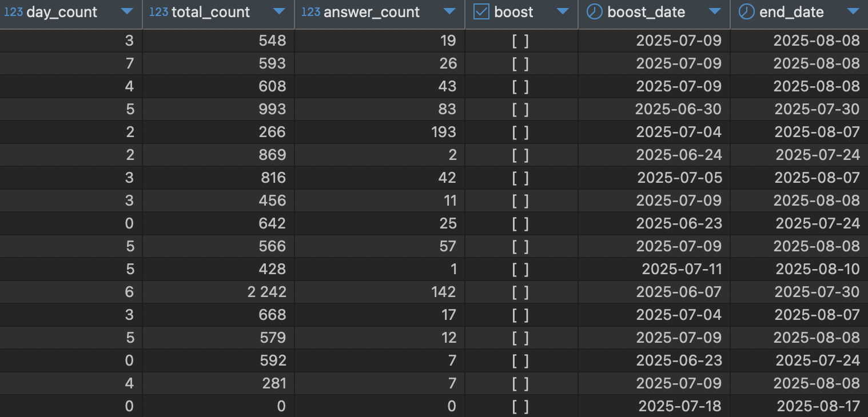
Task: Toggle boost checkbox in the total_count 993 row
Action: click(520, 109)
